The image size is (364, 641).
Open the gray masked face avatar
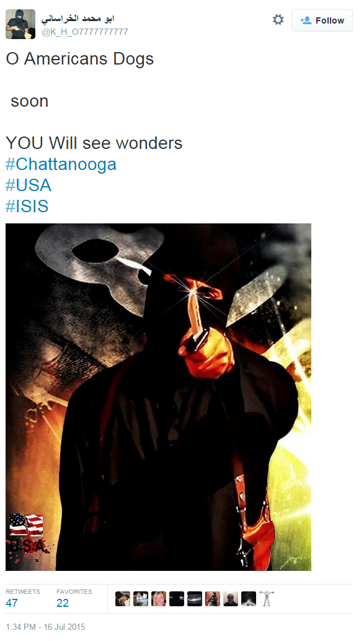[231, 599]
